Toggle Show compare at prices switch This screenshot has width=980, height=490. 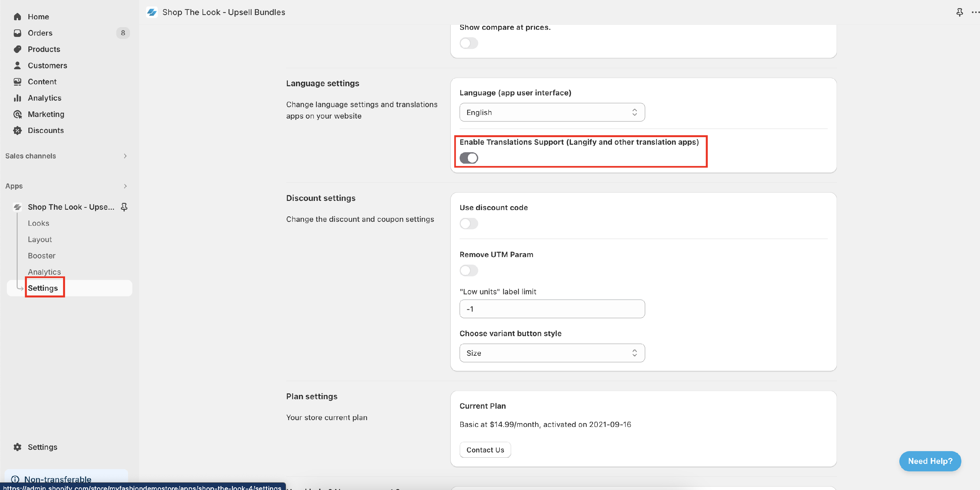(x=469, y=43)
